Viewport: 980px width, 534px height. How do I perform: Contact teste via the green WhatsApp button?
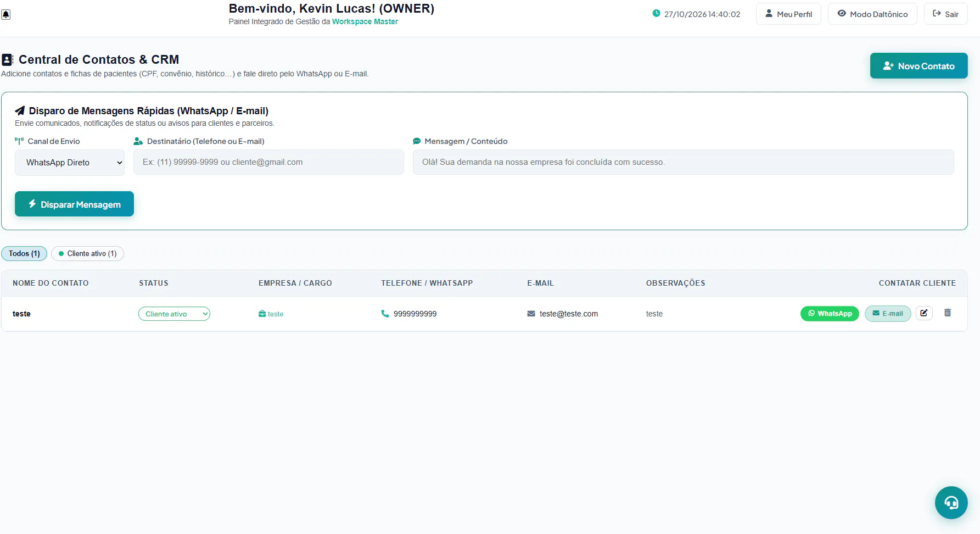tap(830, 314)
